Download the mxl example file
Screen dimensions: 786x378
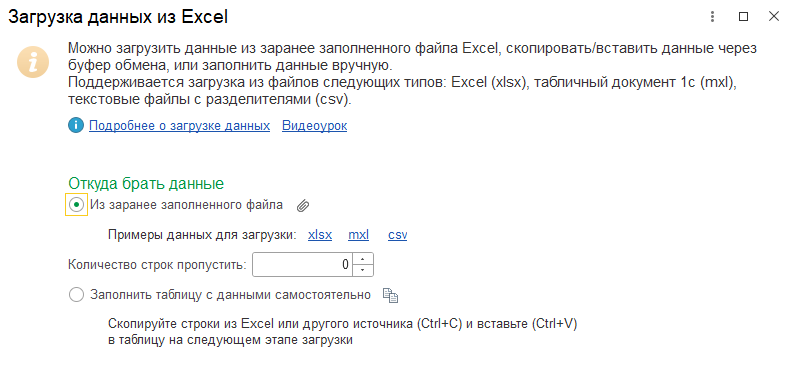358,235
